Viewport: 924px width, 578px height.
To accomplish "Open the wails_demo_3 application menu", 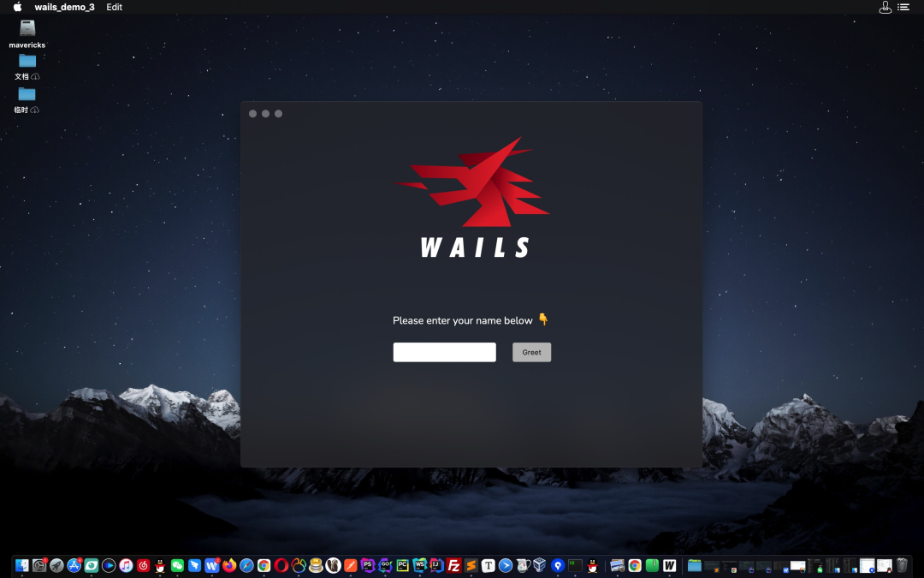I will pos(64,7).
